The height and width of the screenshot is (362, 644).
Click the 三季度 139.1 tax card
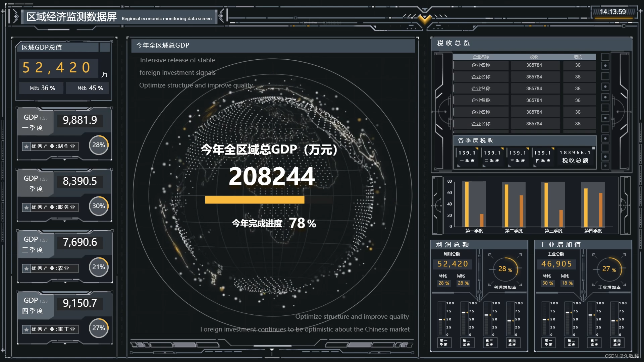point(517,157)
